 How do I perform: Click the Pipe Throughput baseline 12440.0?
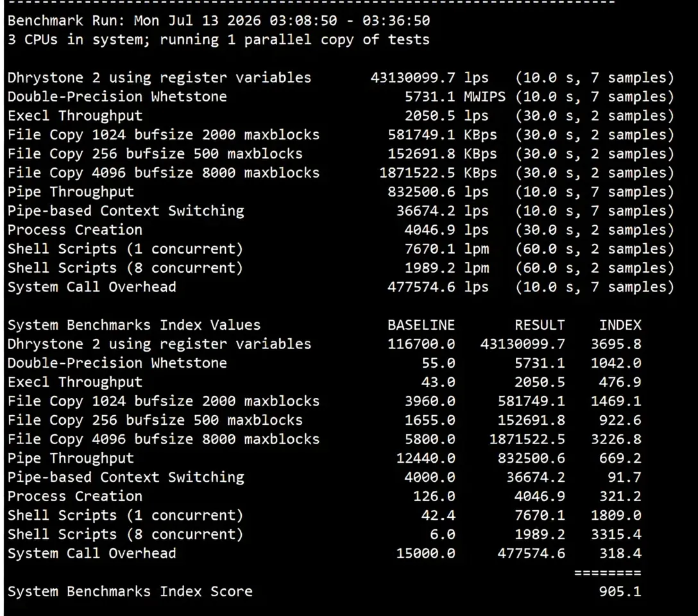click(x=425, y=458)
